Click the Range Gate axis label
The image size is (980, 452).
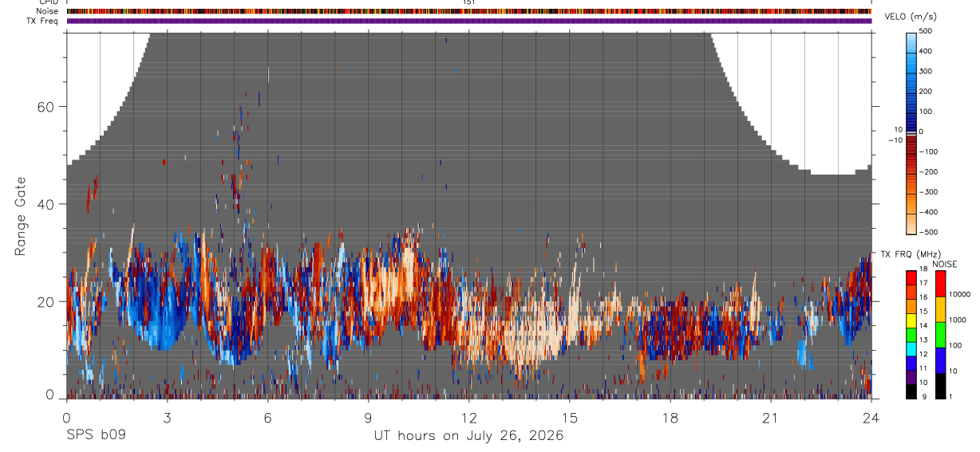(x=19, y=216)
